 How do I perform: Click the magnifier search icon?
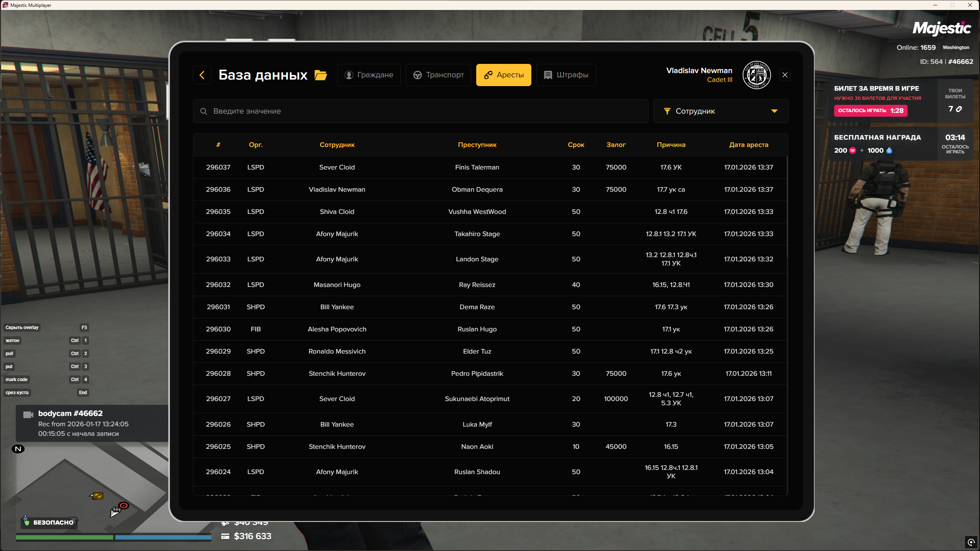(204, 111)
